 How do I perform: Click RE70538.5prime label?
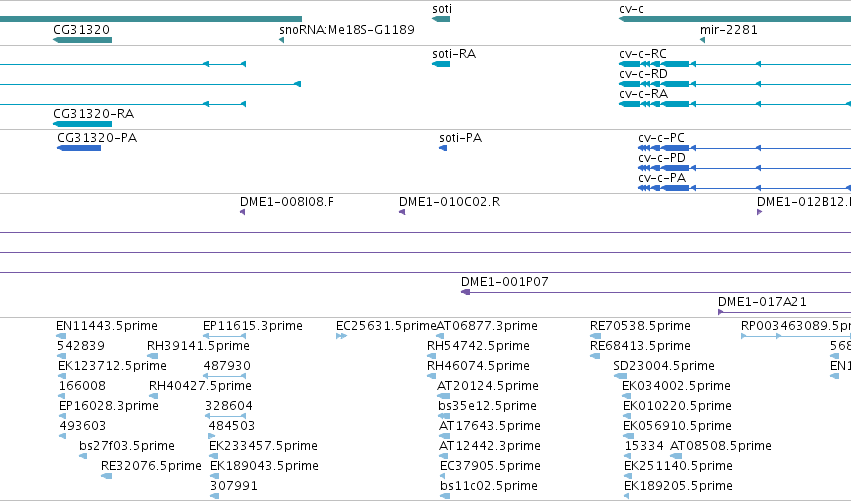coord(640,326)
